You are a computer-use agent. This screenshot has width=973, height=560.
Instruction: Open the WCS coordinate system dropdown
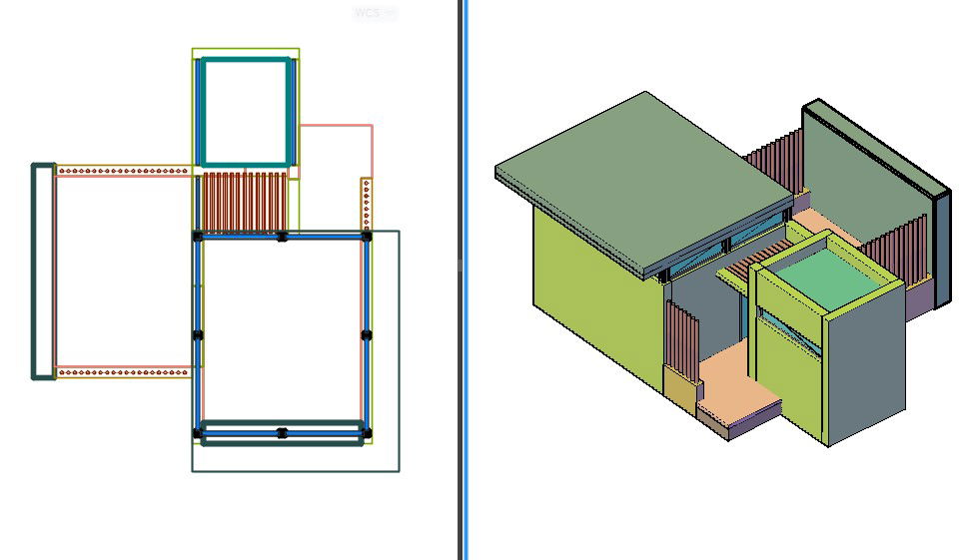pos(375,13)
